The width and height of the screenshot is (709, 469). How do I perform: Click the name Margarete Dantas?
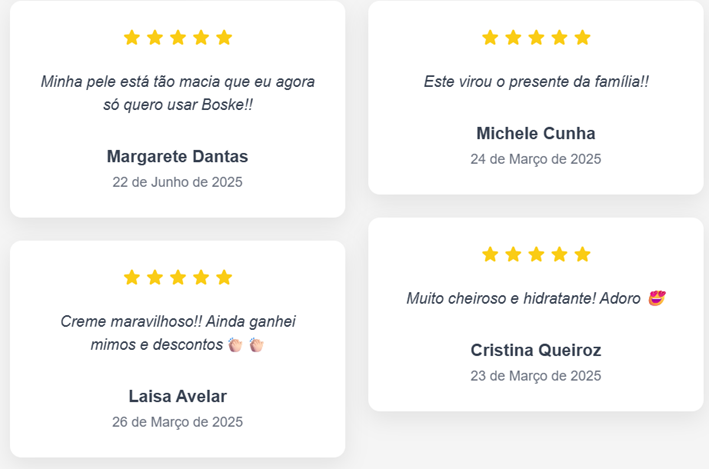[x=177, y=156]
